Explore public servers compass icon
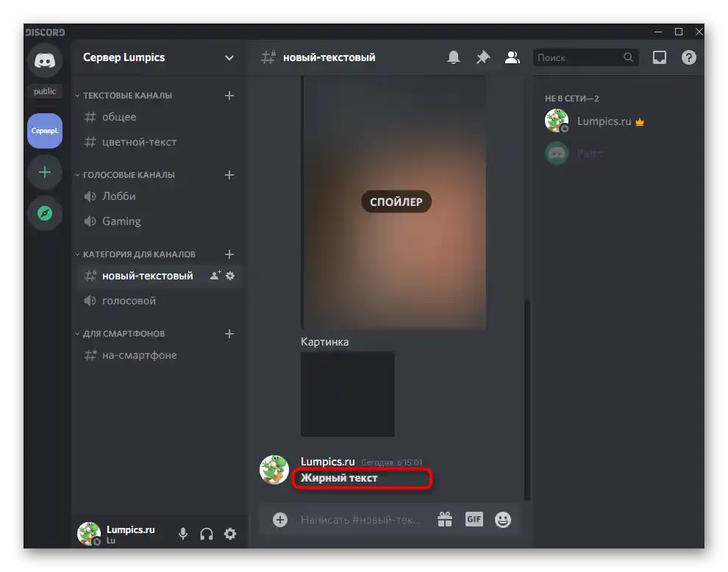The image size is (728, 572). [45, 213]
